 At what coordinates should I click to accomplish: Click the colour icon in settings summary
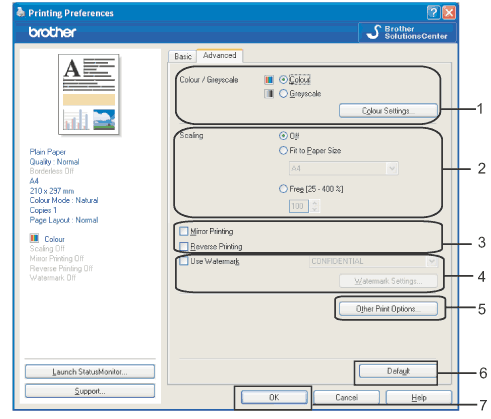(x=34, y=238)
